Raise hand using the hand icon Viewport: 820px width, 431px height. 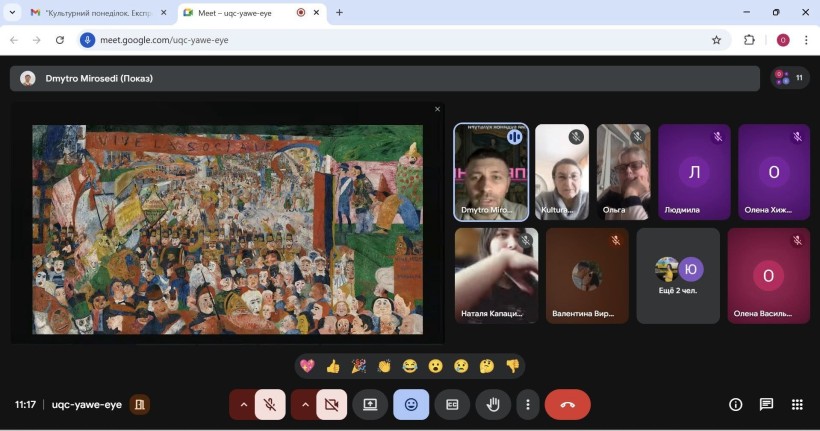pos(493,404)
